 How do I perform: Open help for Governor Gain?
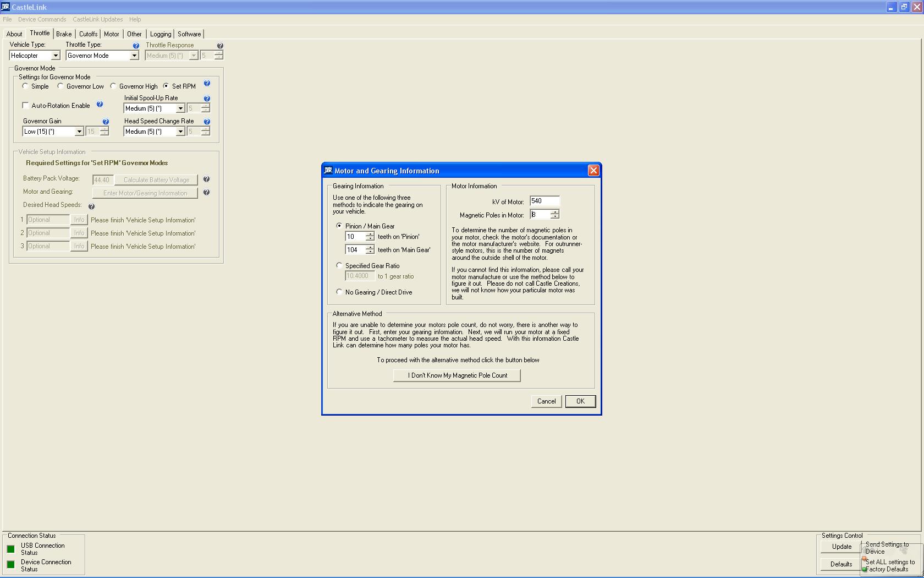point(106,122)
